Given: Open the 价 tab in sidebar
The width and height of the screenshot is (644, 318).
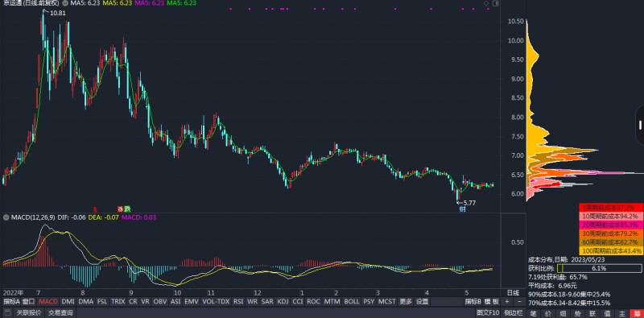Looking at the screenshot, I should (x=547, y=313).
